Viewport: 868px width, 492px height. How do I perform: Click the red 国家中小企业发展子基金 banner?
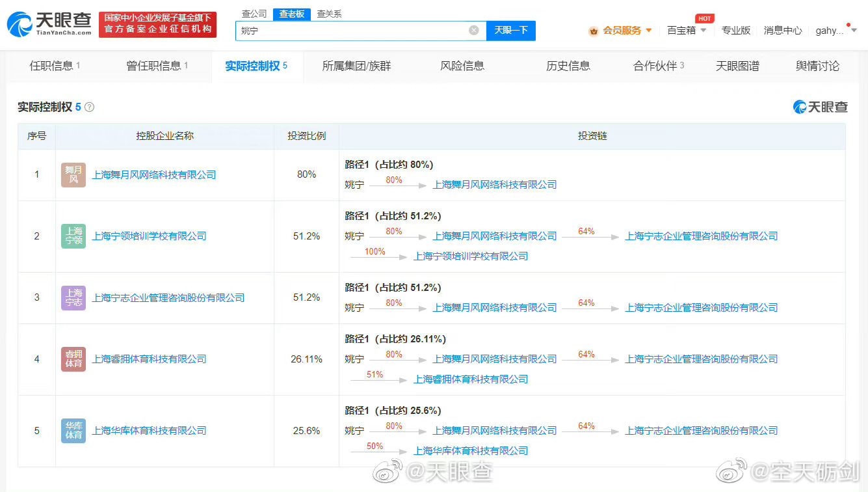158,25
